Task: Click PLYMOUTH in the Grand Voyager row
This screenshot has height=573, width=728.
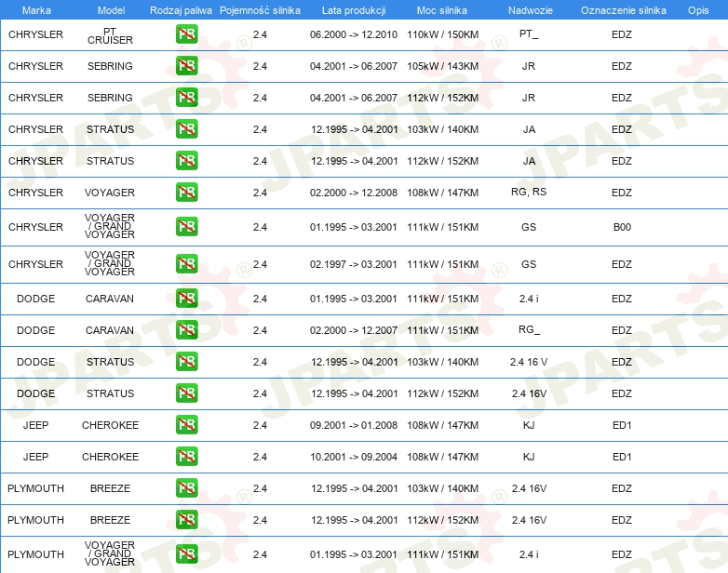Action: click(x=35, y=554)
